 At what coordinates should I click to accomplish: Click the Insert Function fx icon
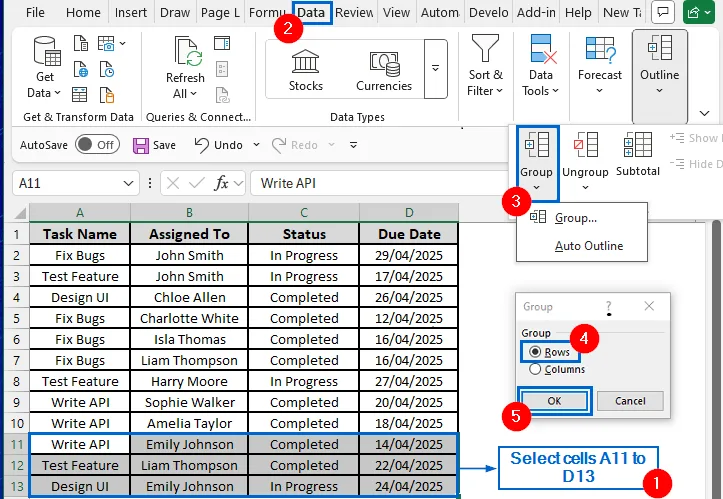point(221,183)
